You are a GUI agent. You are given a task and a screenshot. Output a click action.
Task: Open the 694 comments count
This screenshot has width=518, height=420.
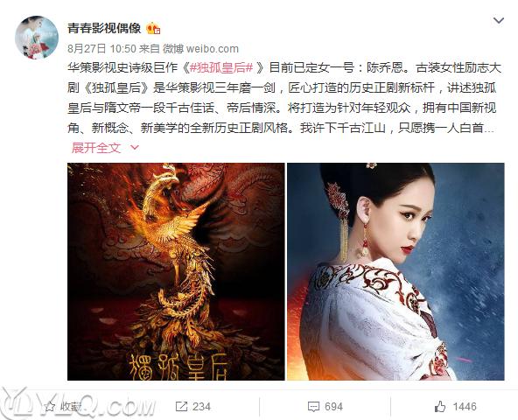(x=333, y=407)
